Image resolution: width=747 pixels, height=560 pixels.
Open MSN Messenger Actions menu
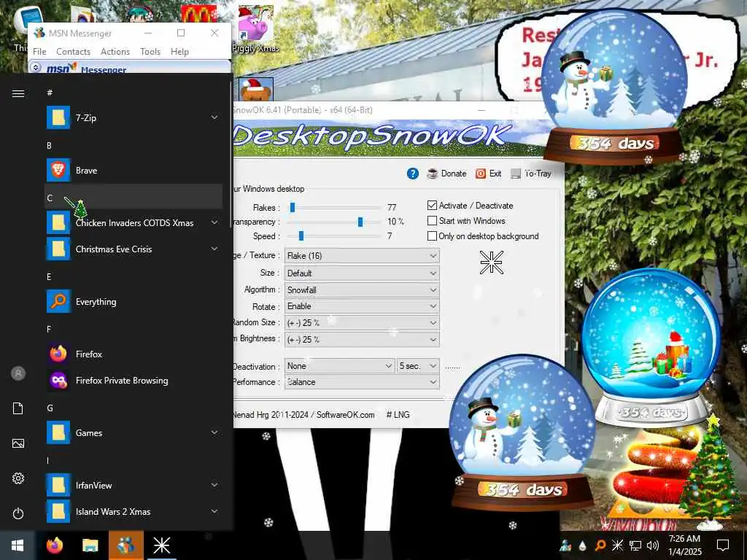point(115,52)
